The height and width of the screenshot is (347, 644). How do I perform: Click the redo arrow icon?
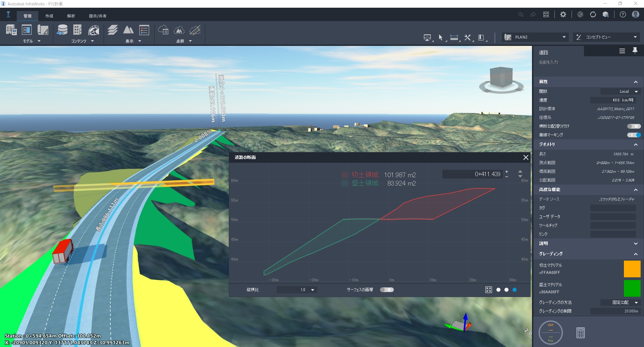pos(533,14)
